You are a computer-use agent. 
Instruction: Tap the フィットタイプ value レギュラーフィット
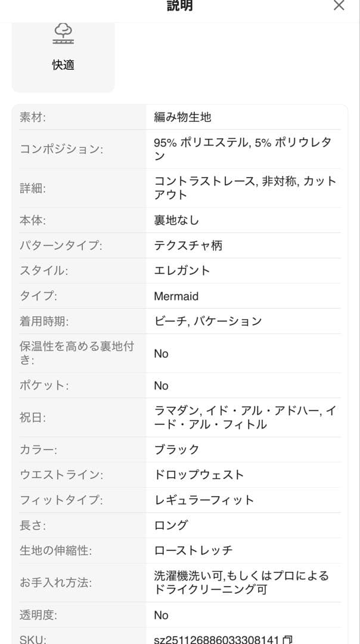click(204, 500)
